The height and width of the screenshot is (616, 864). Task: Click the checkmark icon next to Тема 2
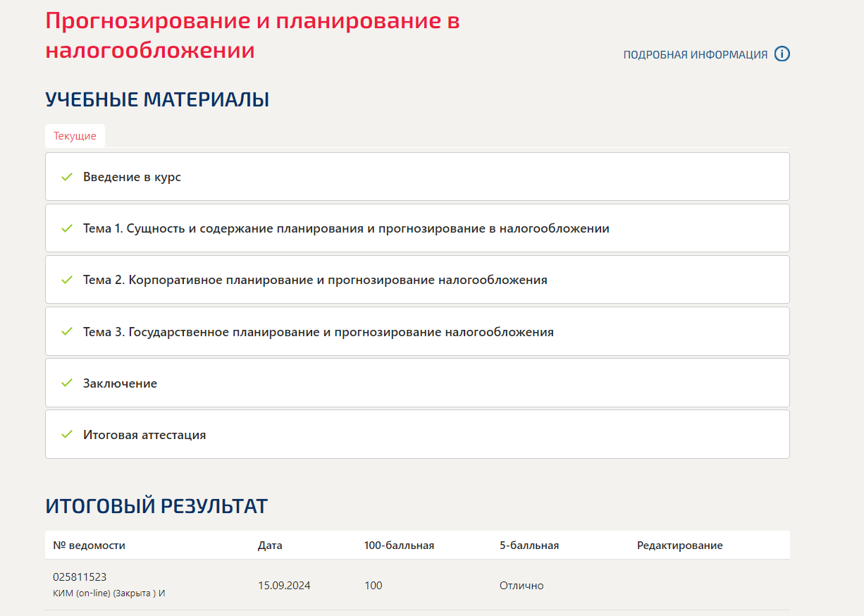point(67,280)
